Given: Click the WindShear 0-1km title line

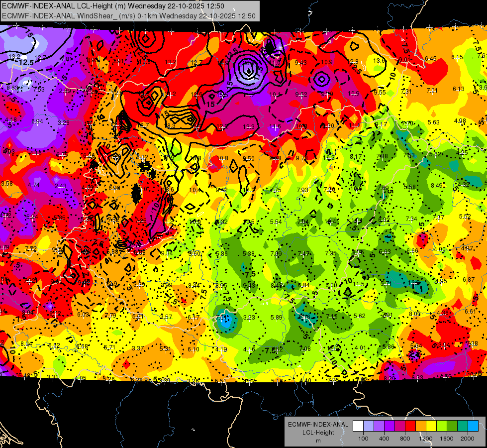Looking at the screenshot, I should coord(128,16).
